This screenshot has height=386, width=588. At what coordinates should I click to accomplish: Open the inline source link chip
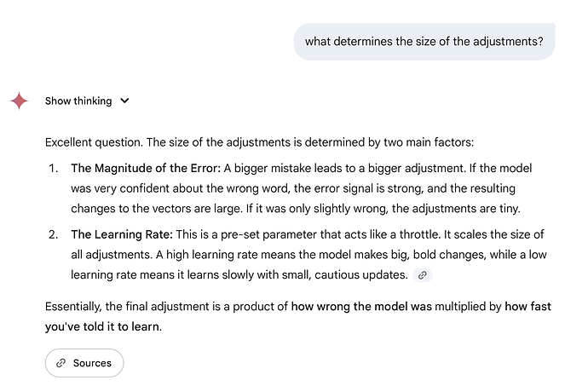(x=422, y=275)
